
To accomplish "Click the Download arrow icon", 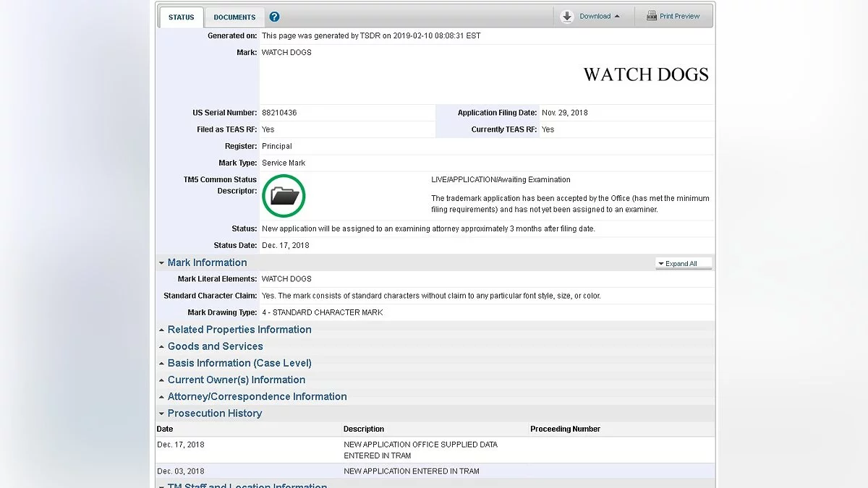I will [x=567, y=17].
